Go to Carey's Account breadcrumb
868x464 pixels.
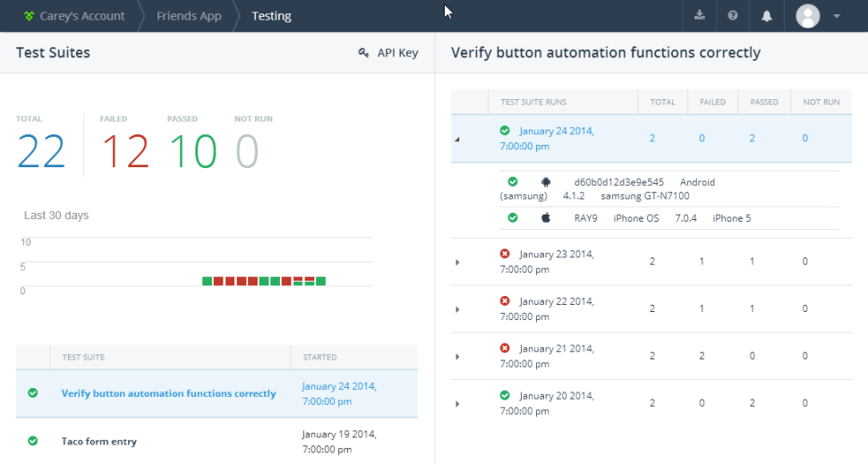tap(73, 16)
